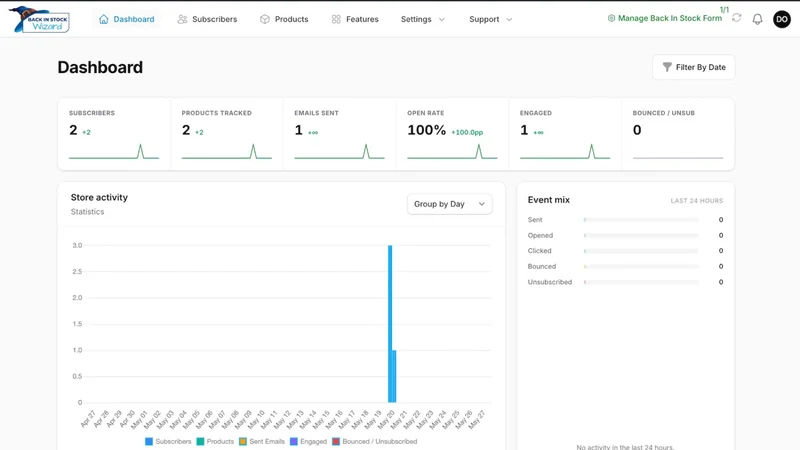The height and width of the screenshot is (450, 800).
Task: Click the Sent progress bar in Event mix
Action: [641, 220]
